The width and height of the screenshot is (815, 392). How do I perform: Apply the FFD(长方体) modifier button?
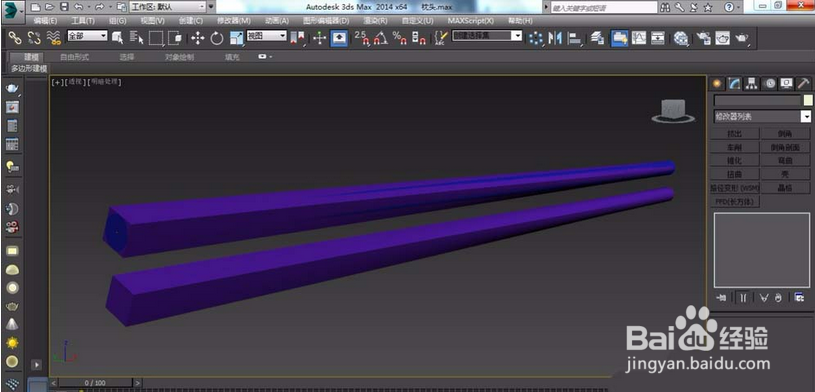pyautogui.click(x=734, y=201)
